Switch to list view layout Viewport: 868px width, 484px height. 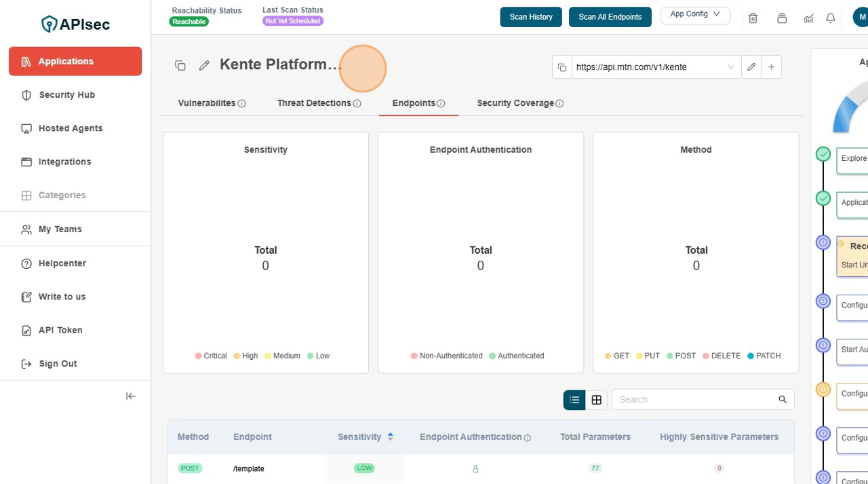(x=574, y=400)
